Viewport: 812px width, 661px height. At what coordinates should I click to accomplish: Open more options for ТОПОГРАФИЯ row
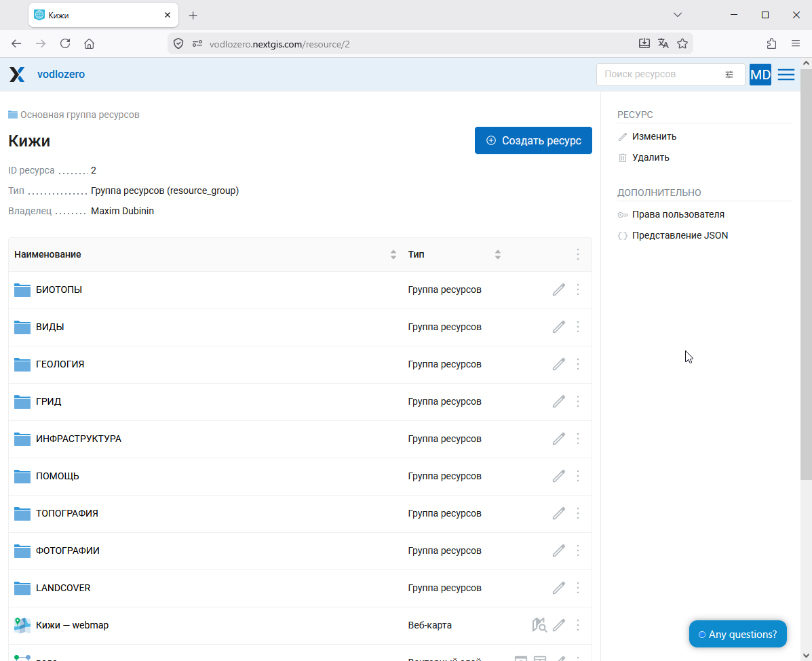click(x=578, y=513)
